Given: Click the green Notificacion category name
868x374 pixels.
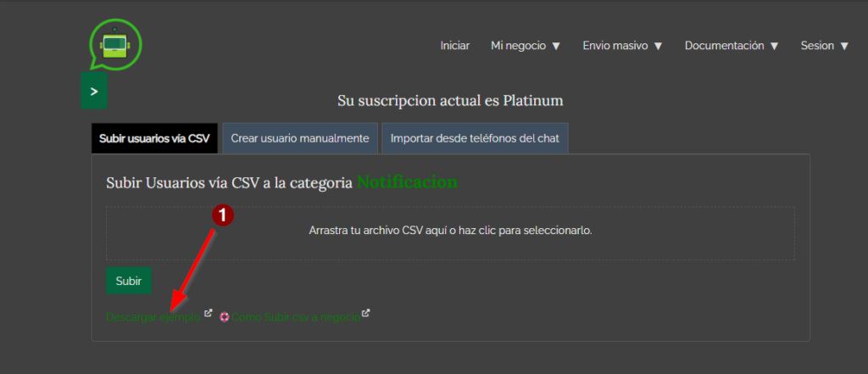Looking at the screenshot, I should coord(407,182).
